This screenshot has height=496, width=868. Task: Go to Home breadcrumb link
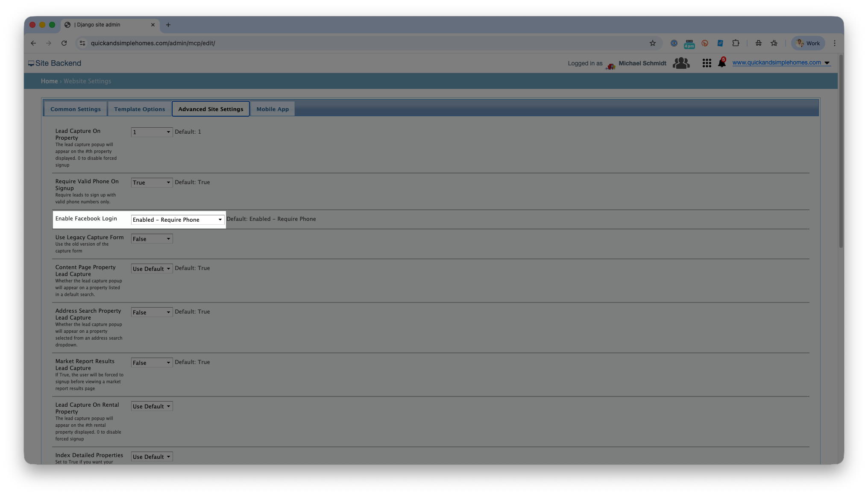point(49,81)
